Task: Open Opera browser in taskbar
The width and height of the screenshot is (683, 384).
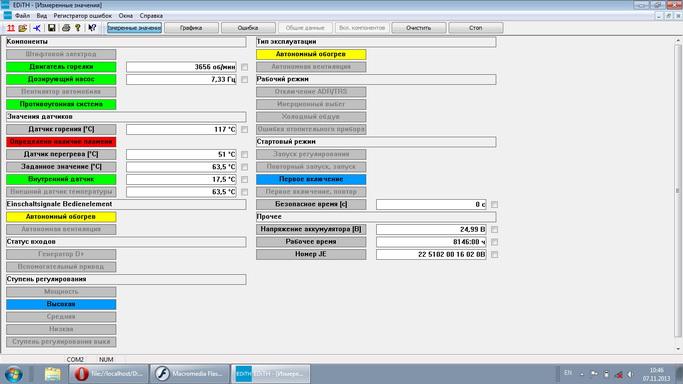Action: pos(109,374)
